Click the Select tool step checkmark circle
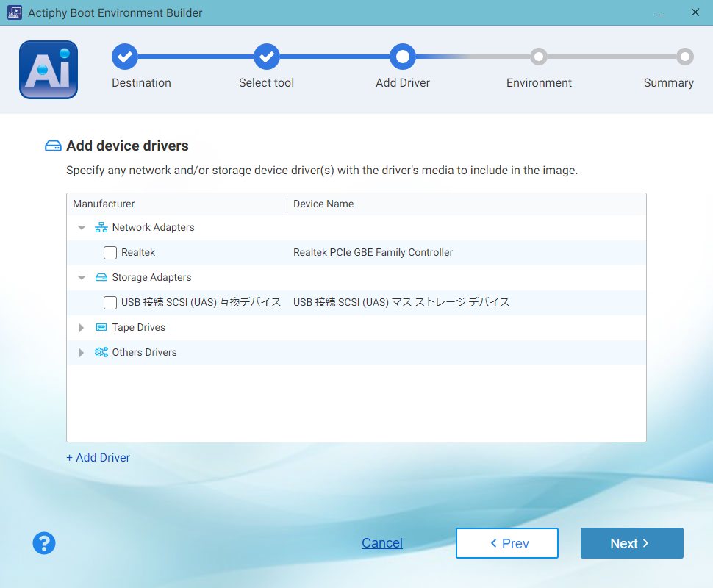The image size is (713, 588). [x=266, y=56]
